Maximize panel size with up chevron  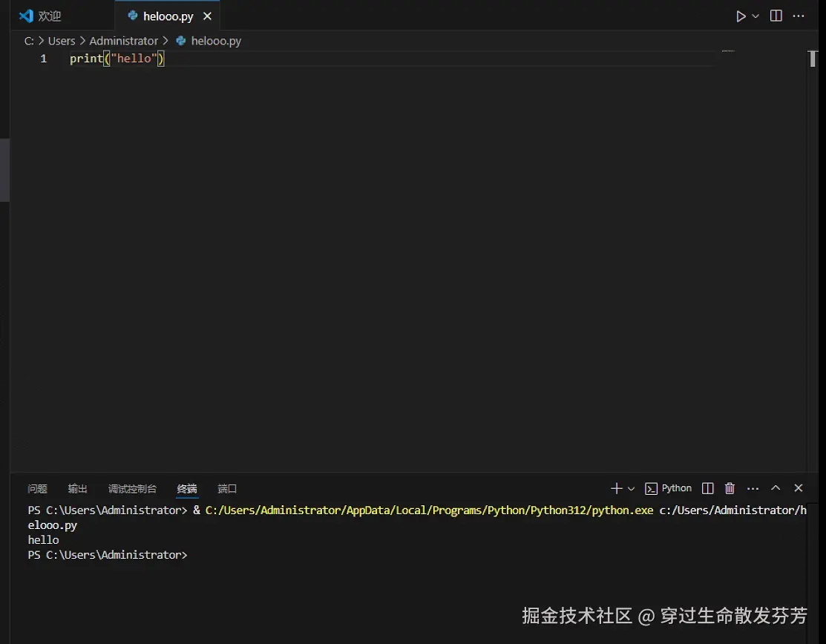[x=776, y=488]
